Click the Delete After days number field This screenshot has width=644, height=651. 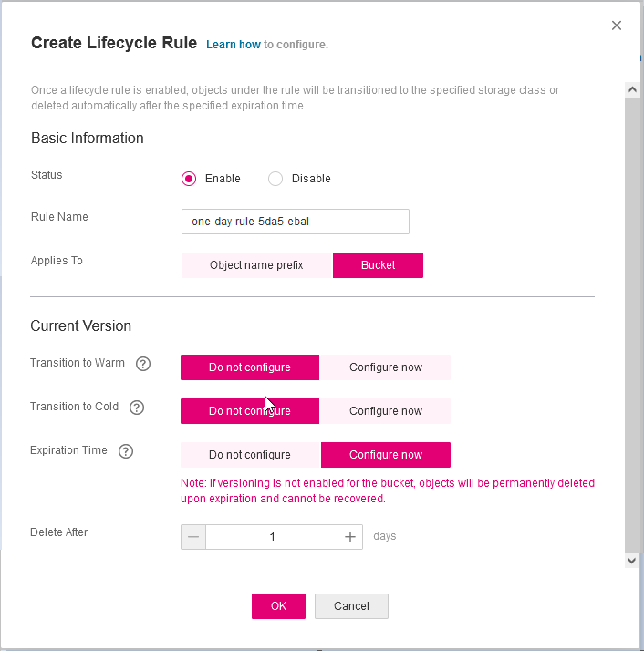(272, 537)
